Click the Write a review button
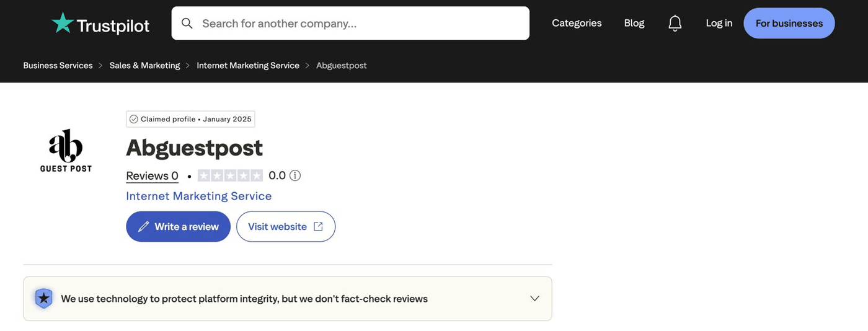Screen dimensions: 868x331 coord(178,227)
